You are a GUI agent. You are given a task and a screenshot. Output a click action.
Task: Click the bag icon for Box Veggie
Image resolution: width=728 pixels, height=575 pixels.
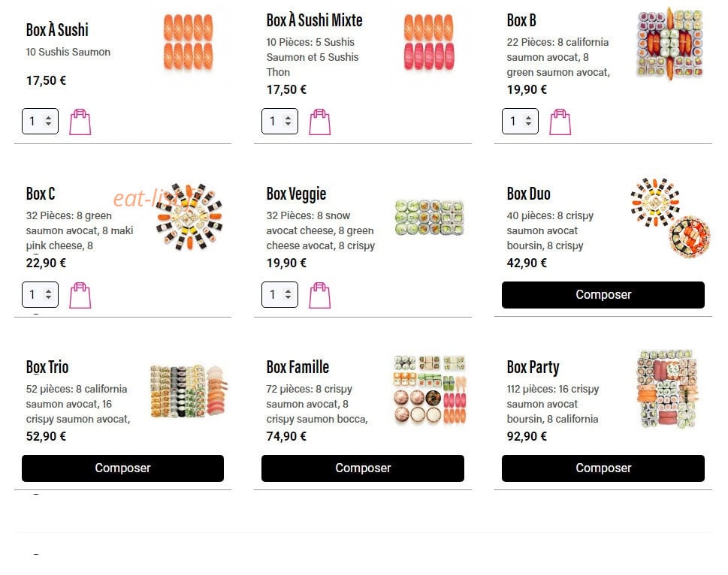point(320,296)
